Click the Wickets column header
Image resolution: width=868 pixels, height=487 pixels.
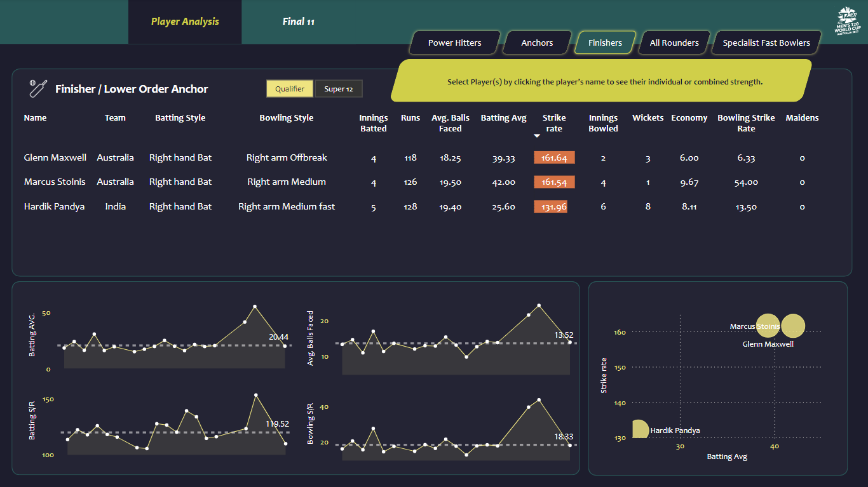click(x=648, y=118)
